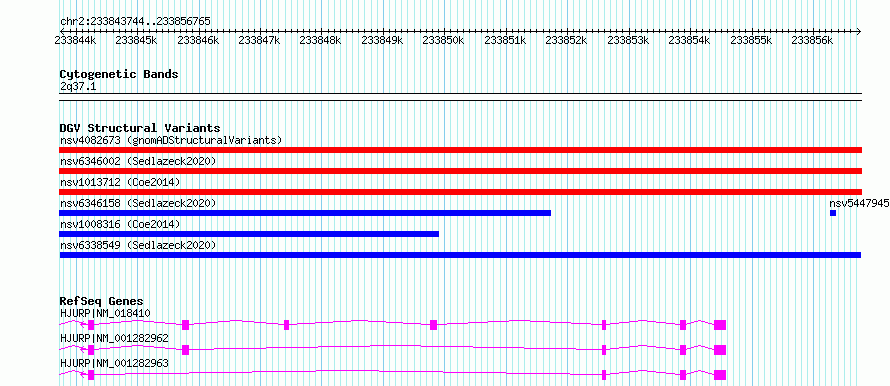The width and height of the screenshot is (890, 386).
Task: Click the largest exon block of HJURP|NM_001282962
Action: pos(720,350)
